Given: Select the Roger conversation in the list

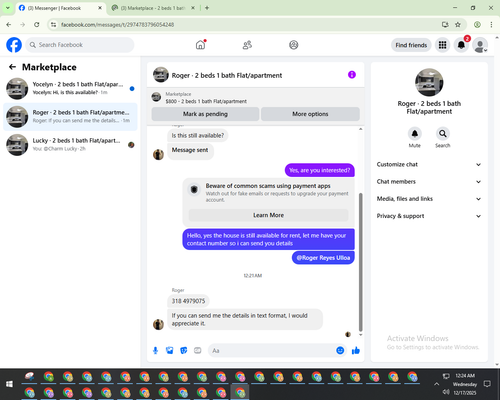Looking at the screenshot, I should coord(70,117).
